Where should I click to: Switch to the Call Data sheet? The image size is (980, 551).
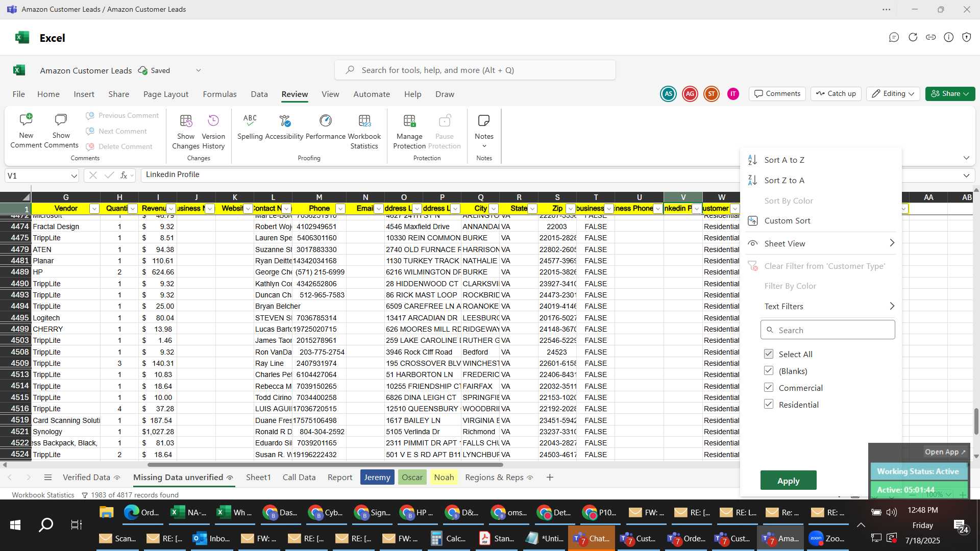click(x=299, y=478)
